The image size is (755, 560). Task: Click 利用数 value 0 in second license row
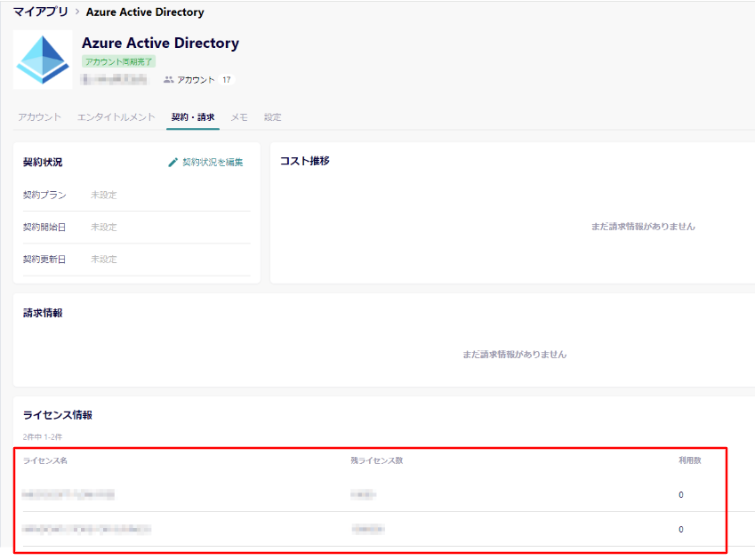click(x=681, y=530)
